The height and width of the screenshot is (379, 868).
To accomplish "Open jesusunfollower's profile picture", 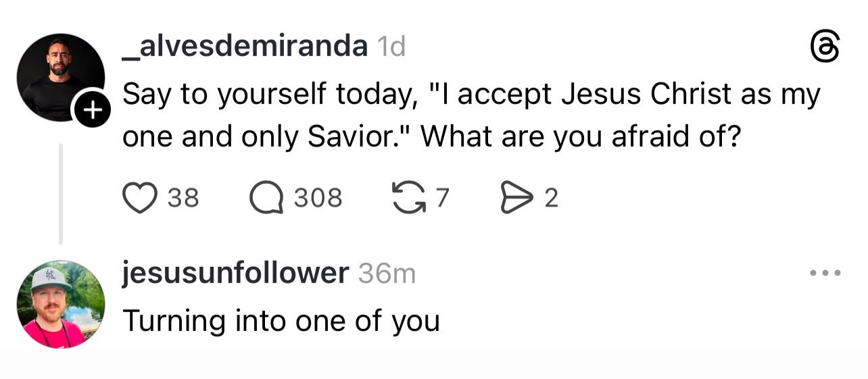I will point(61,305).
